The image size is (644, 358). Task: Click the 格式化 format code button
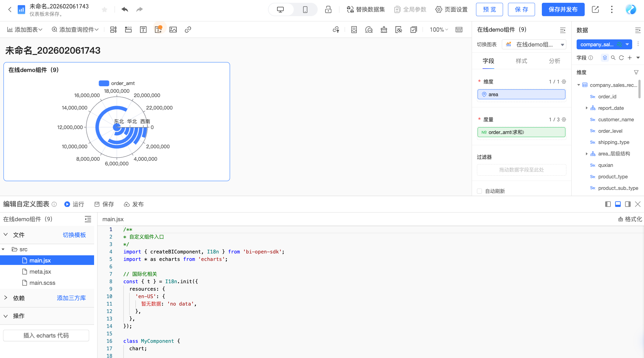point(630,219)
